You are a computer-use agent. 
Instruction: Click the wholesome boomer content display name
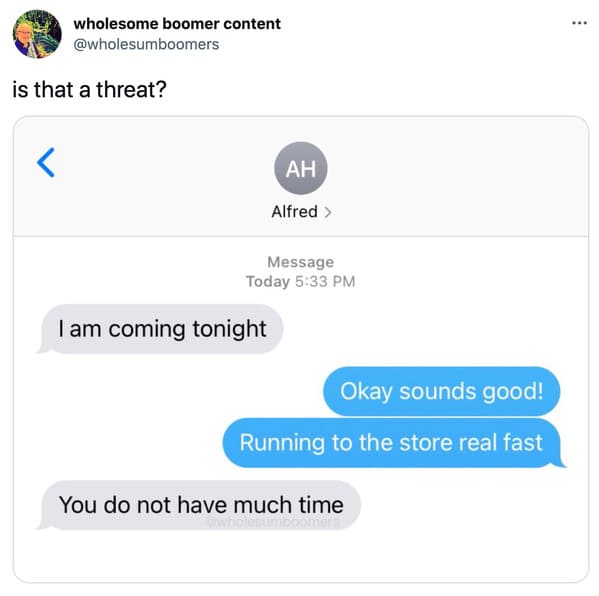(177, 24)
